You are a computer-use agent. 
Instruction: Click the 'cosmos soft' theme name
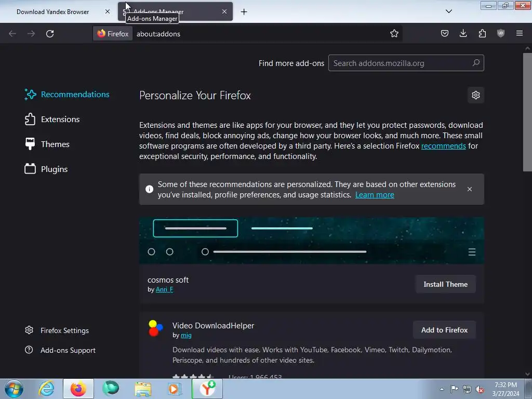click(168, 280)
